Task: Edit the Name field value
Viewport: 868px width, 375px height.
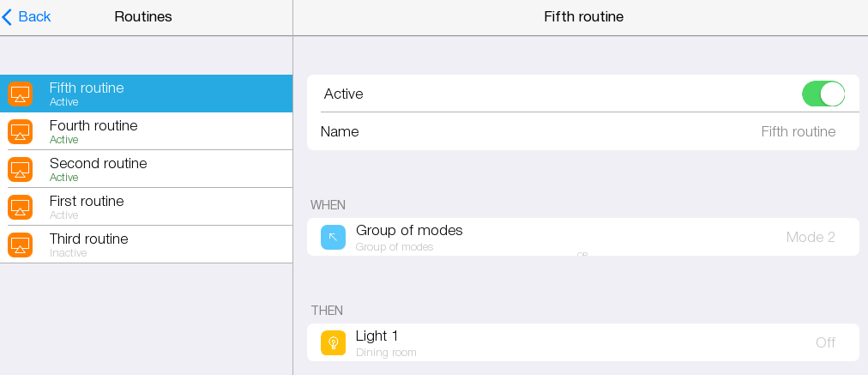Action: pos(798,131)
